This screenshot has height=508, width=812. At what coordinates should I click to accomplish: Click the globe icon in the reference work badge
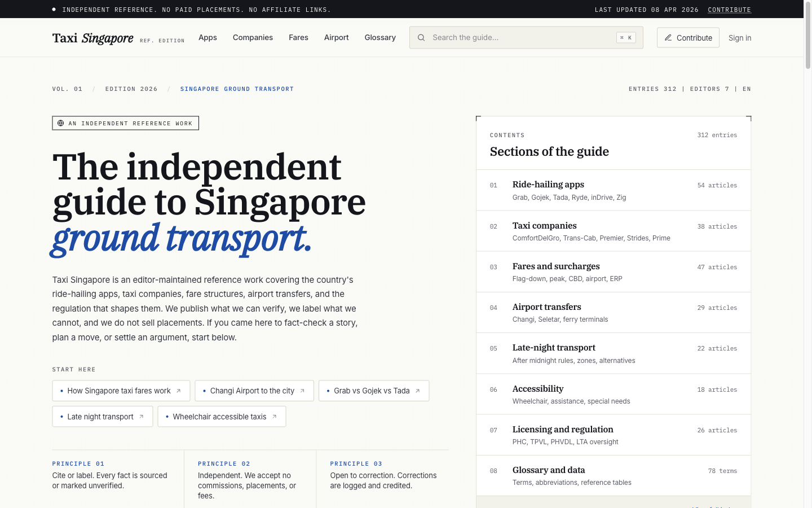pos(60,123)
